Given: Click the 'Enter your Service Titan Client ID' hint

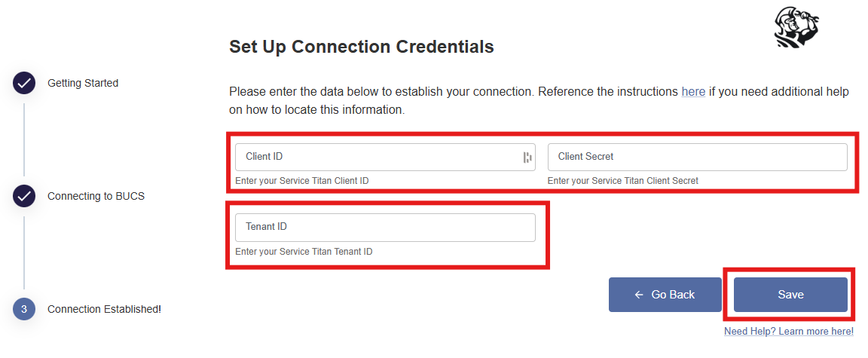Looking at the screenshot, I should point(302,181).
